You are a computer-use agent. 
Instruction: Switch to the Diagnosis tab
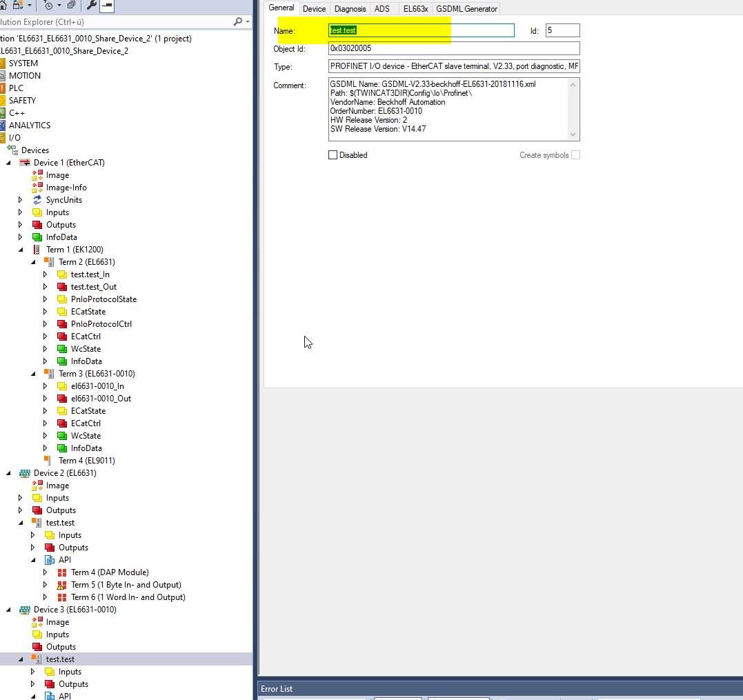[350, 9]
